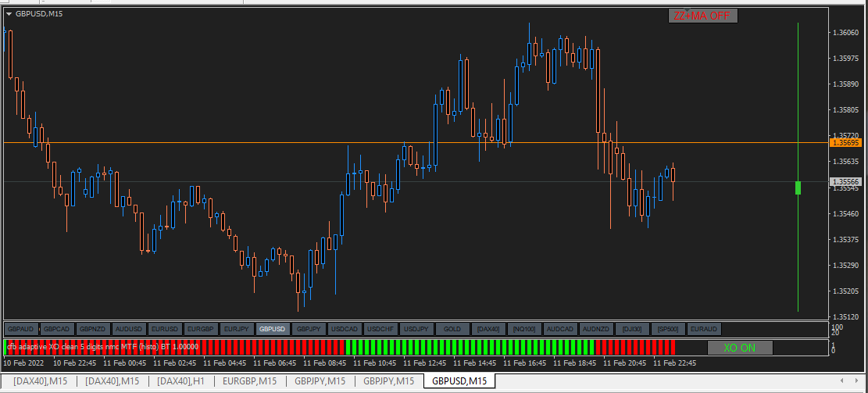Click the grey 1.35566 current price label

[845, 181]
